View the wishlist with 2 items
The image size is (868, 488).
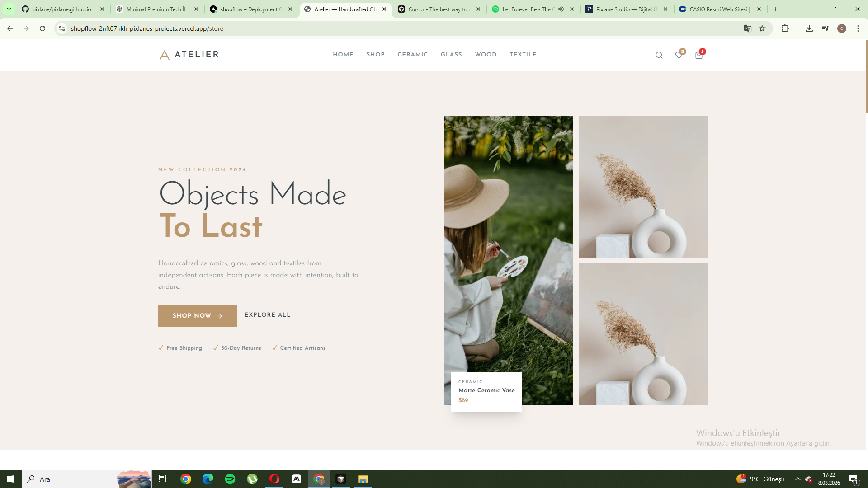click(679, 55)
